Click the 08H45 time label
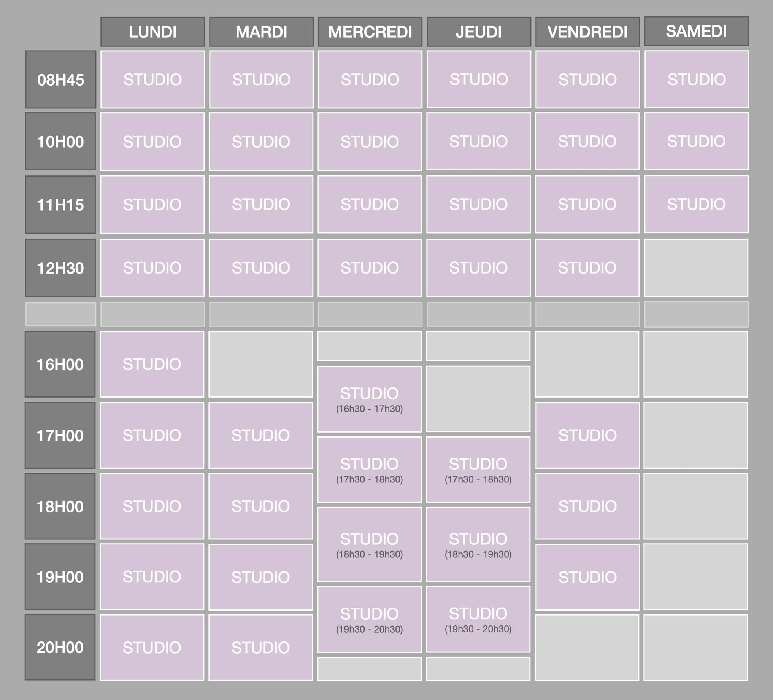Viewport: 773px width, 700px height. coord(60,80)
